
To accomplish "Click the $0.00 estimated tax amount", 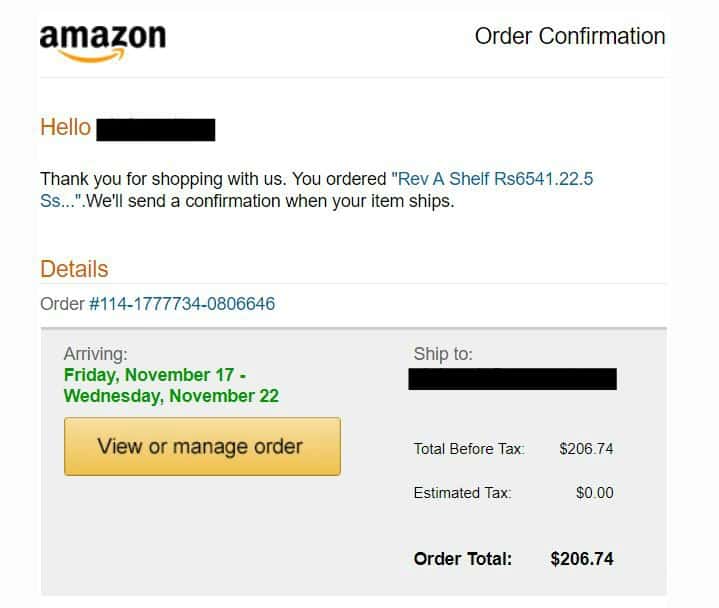I will [x=594, y=492].
